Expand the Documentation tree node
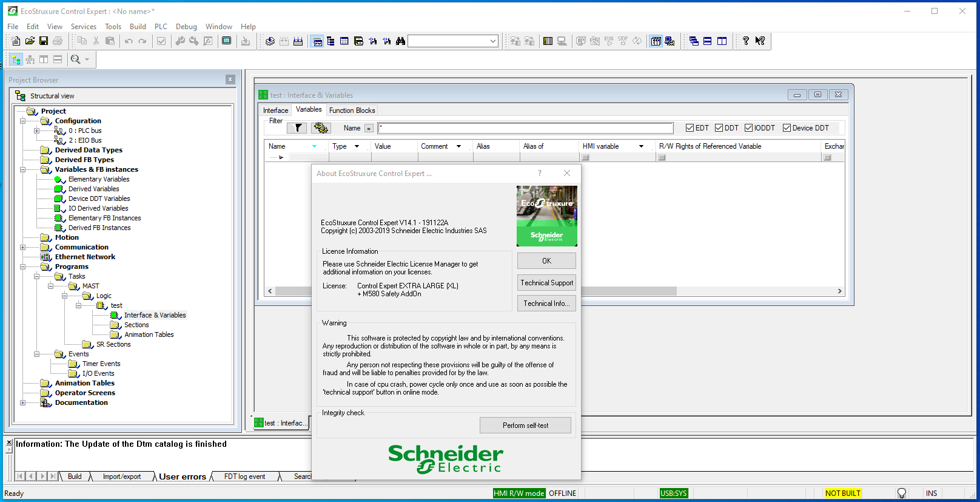Screen dimensions: 980x502 [23, 402]
